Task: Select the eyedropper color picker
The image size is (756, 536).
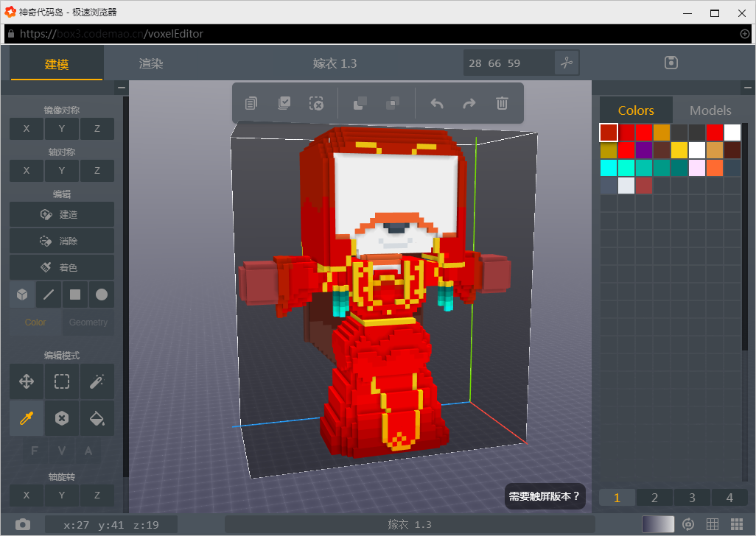Action: (x=27, y=418)
